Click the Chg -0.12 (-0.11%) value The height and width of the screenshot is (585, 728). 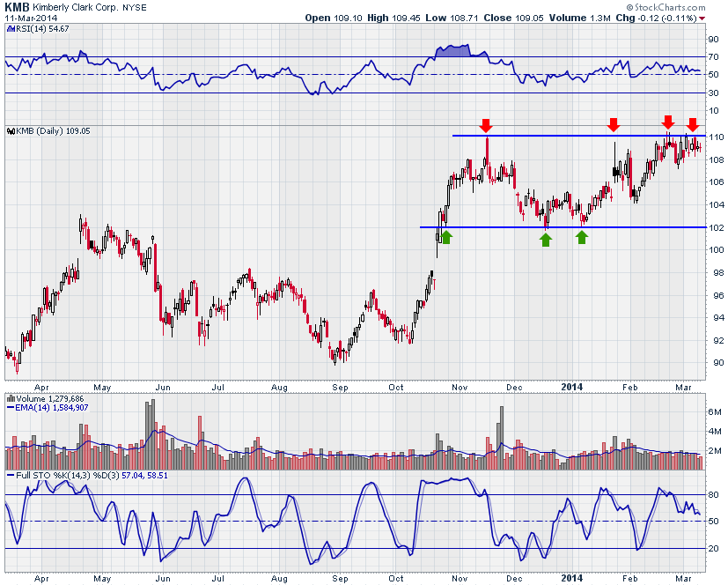657,19
